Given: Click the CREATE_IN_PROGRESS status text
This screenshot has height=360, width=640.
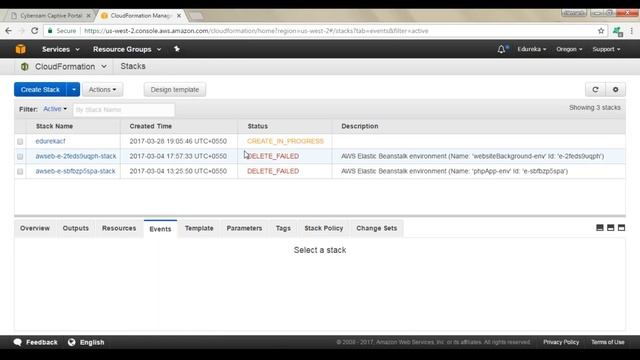Looking at the screenshot, I should [285, 141].
